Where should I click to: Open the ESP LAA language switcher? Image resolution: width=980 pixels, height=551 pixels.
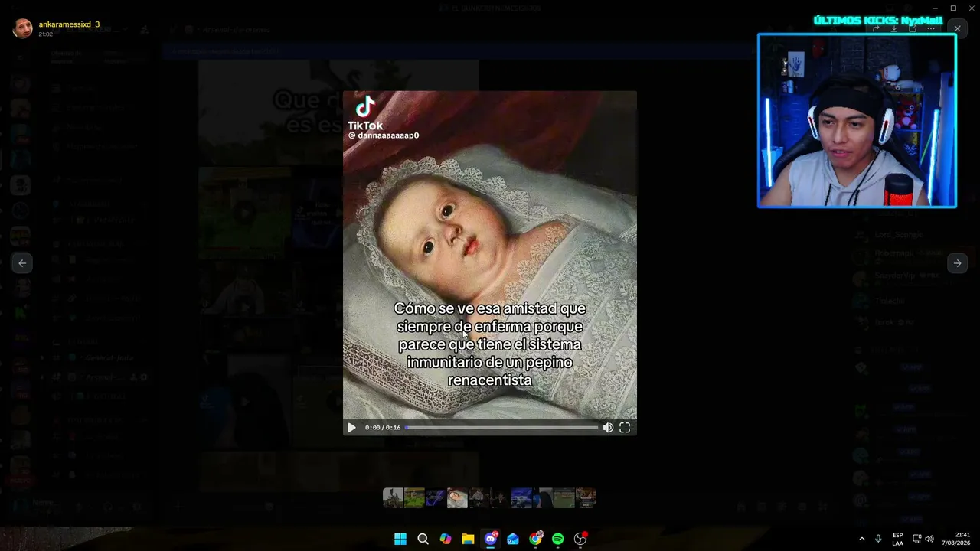point(897,539)
